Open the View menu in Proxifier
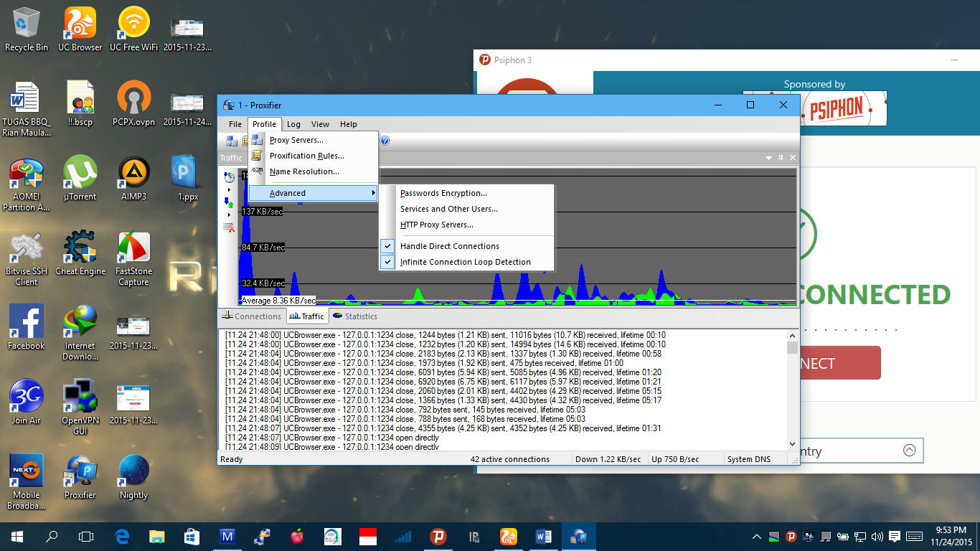Viewport: 980px width, 551px height. [x=320, y=124]
